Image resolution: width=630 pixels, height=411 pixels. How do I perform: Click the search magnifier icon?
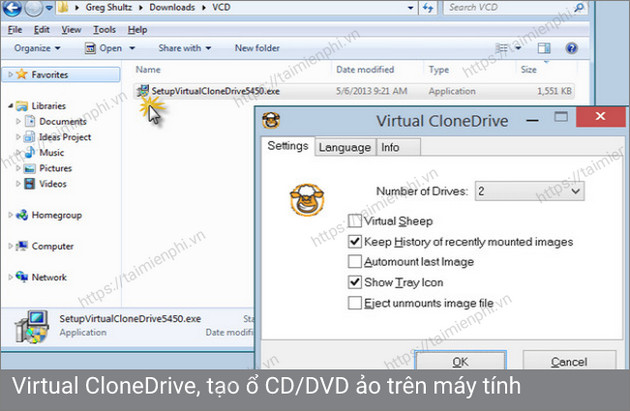(579, 7)
